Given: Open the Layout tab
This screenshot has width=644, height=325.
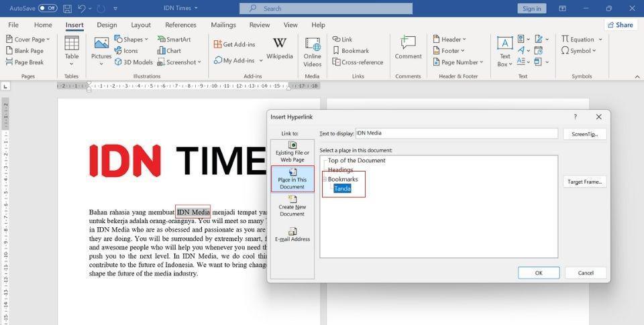Looking at the screenshot, I should click(x=141, y=25).
